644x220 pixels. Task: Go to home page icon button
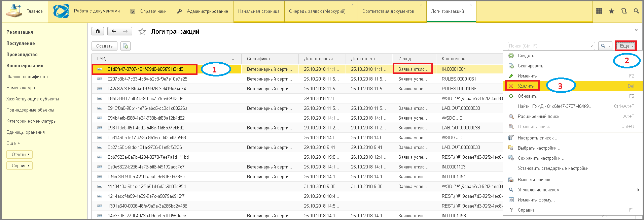[98, 31]
